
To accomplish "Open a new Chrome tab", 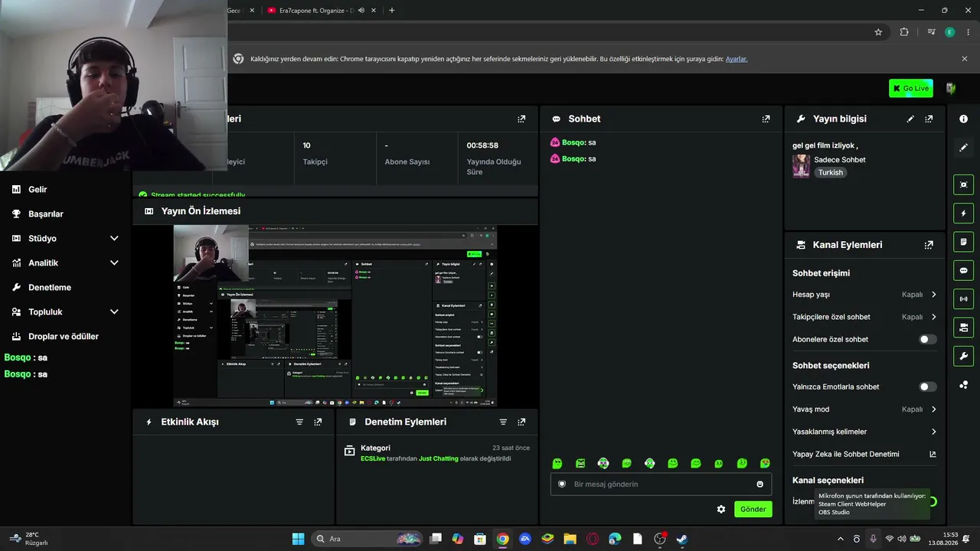I will point(392,11).
